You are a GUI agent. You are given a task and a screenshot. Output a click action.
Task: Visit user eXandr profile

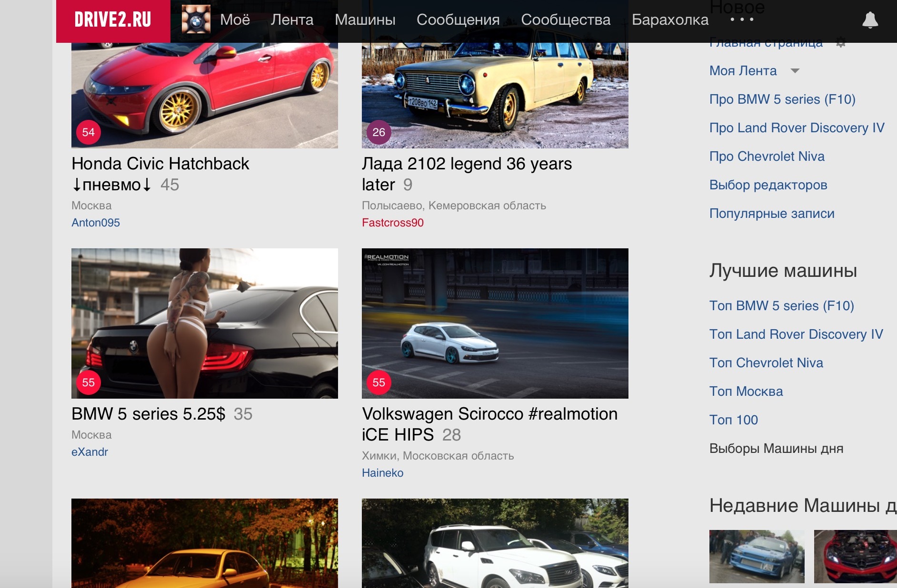point(90,452)
